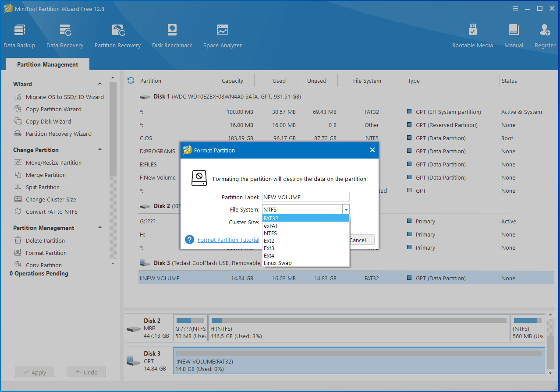
Task: Select Disk 1 header row
Action: coord(346,96)
